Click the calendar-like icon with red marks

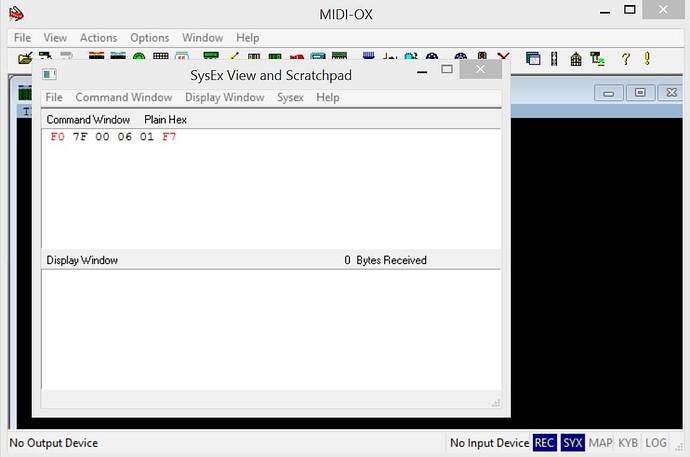[x=182, y=56]
